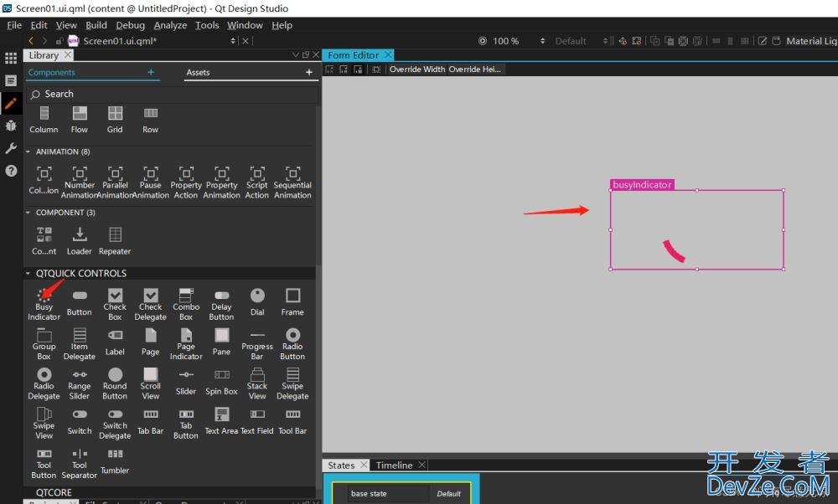
Task: Select the Item Delegate component
Action: pos(80,344)
